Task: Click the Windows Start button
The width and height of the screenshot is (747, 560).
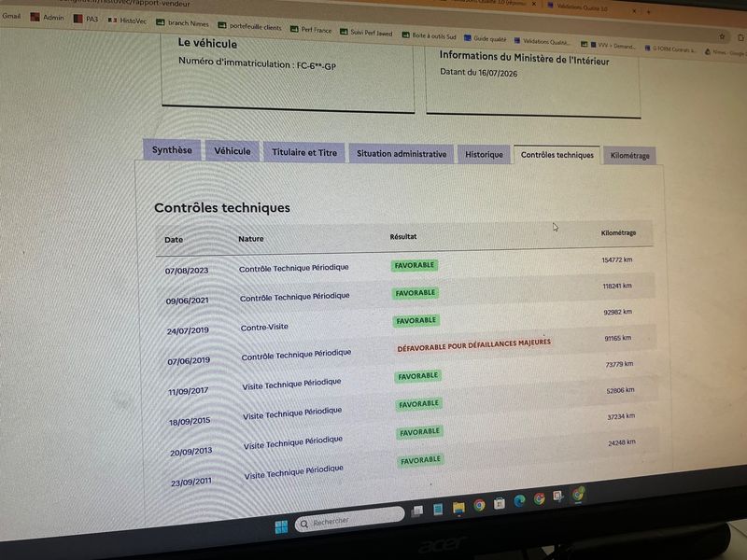Action: pos(281,526)
